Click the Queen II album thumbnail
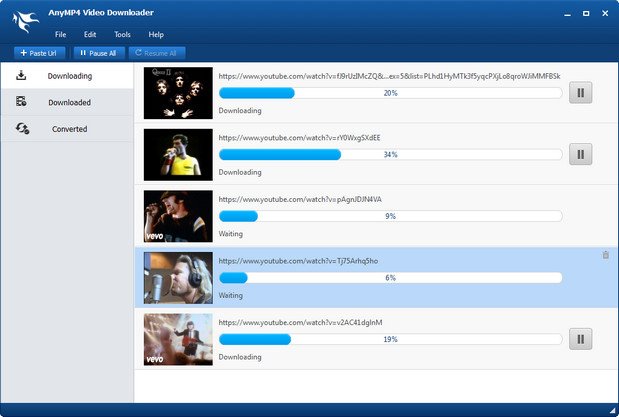Viewport: 619px width, 417px height. [x=178, y=93]
